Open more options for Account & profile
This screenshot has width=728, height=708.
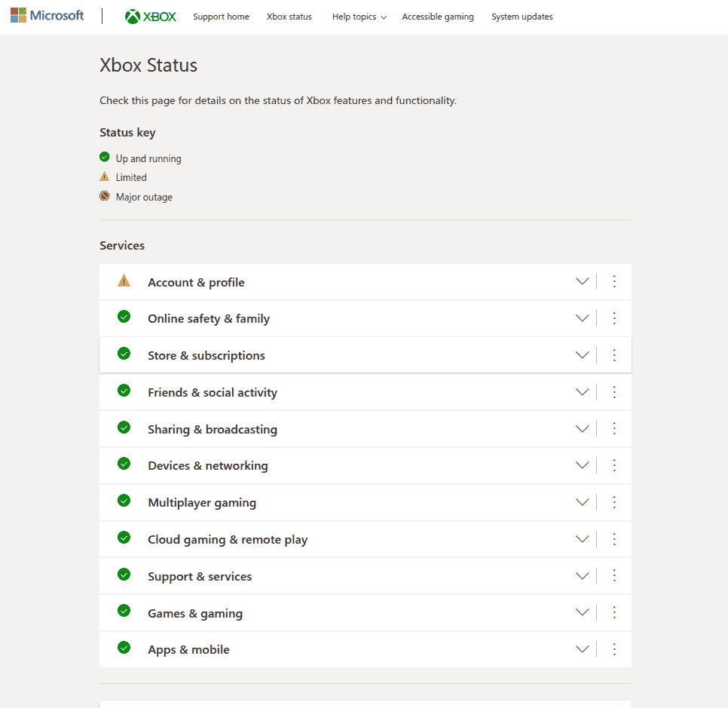614,281
